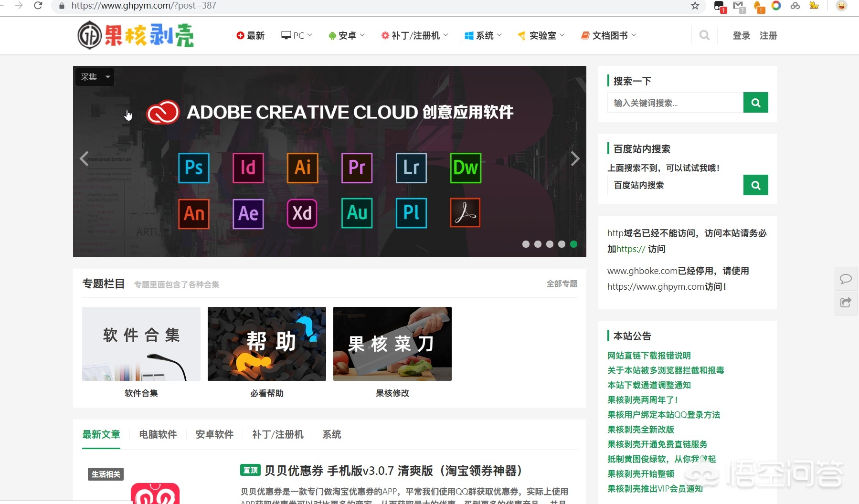Click the 注册 link

pos(768,35)
